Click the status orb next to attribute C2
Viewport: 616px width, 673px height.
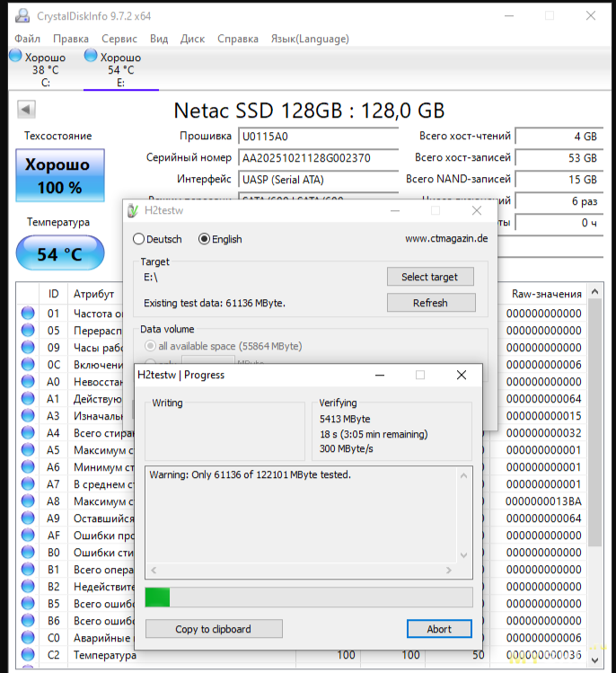point(28,655)
